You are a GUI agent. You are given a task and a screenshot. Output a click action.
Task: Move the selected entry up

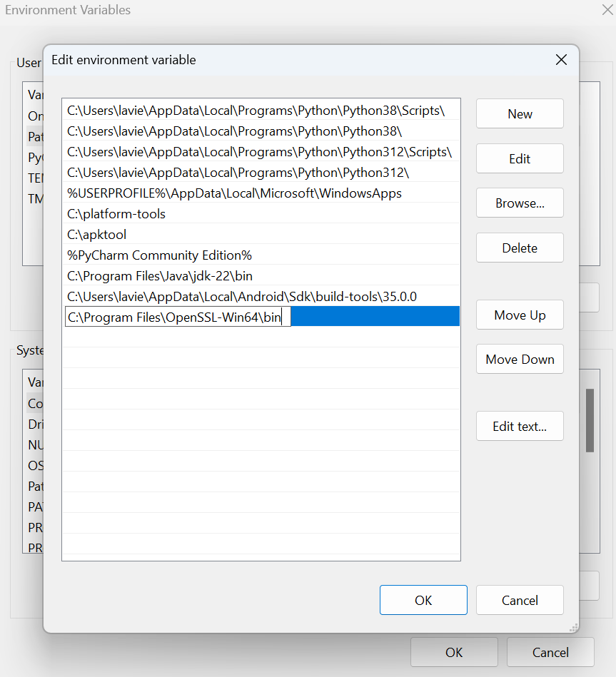[x=520, y=315]
